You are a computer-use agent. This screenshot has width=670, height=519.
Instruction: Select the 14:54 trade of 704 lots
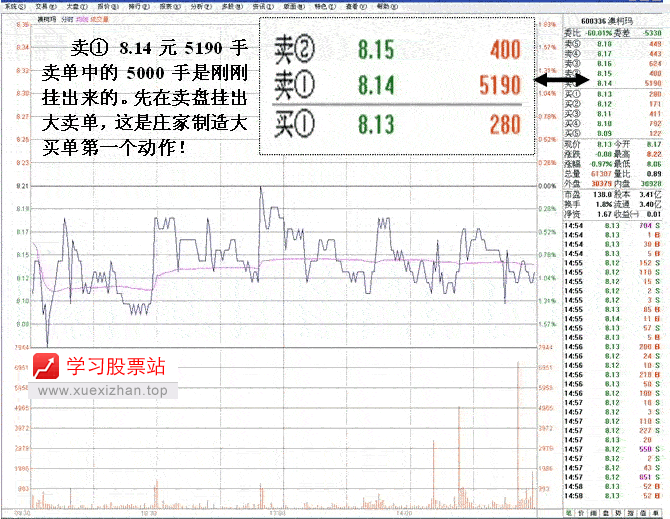613,226
